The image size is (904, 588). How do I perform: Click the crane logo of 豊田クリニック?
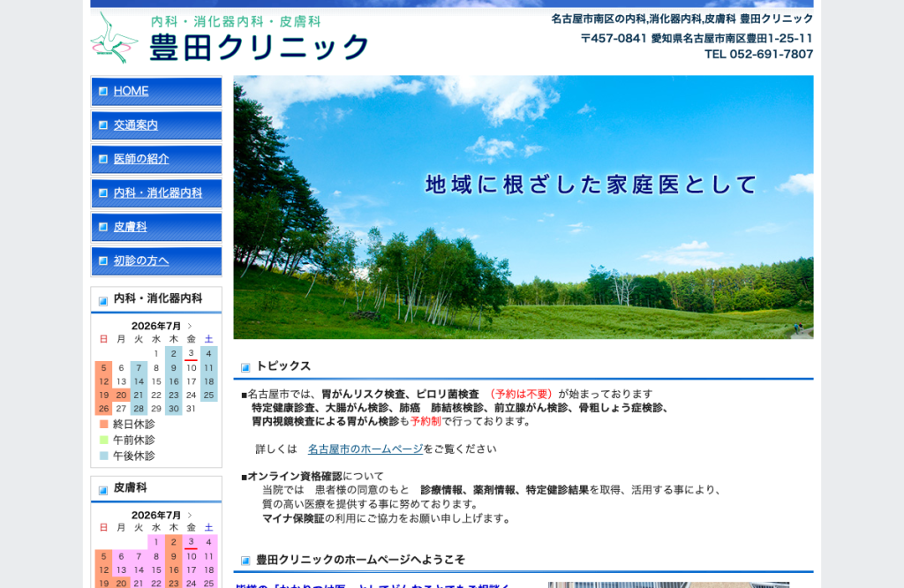click(114, 37)
